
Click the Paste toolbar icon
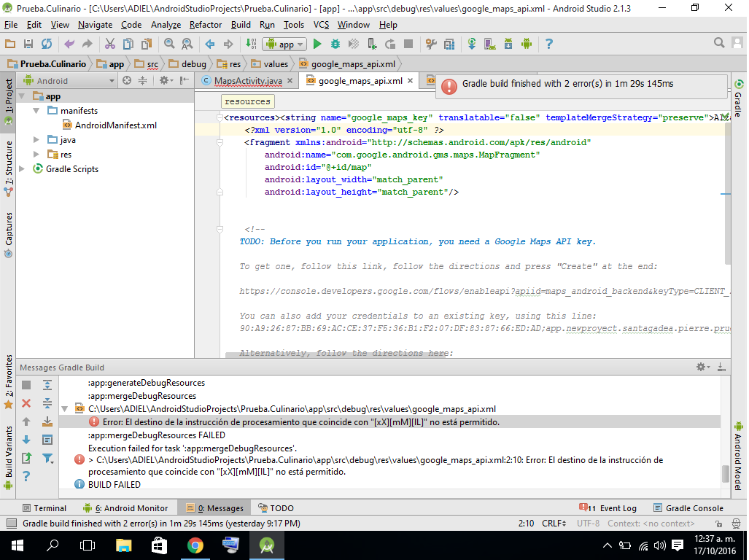(146, 44)
